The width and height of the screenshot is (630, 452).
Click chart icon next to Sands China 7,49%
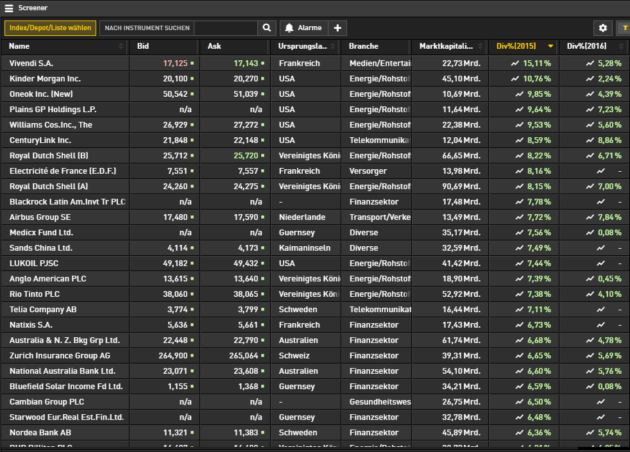[x=519, y=248]
